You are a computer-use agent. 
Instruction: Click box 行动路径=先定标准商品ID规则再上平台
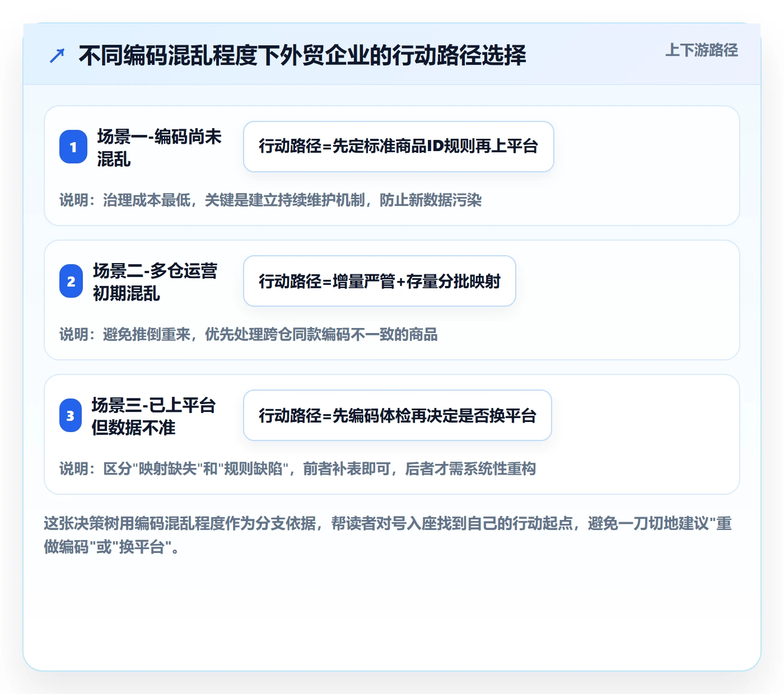[399, 147]
